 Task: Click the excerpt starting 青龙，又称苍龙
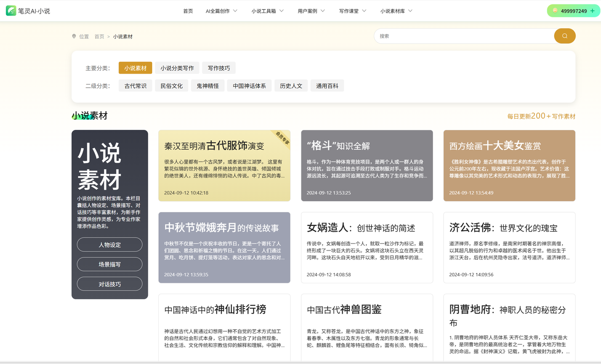367,338
